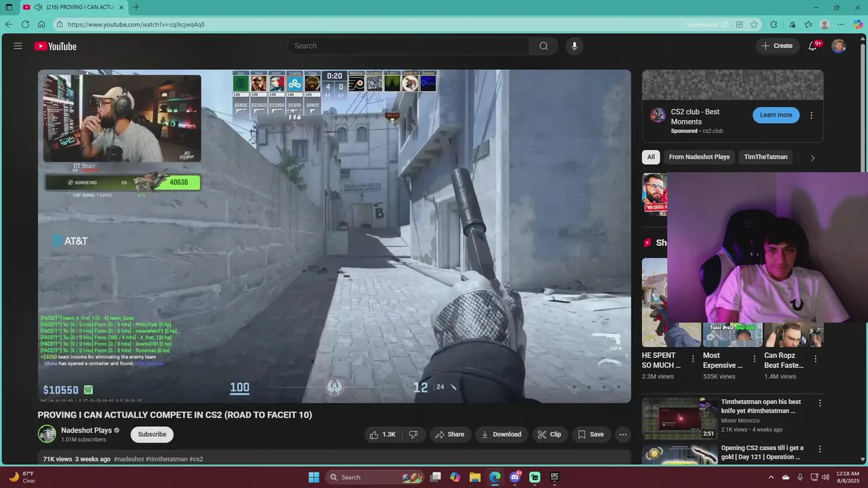Show hidden system tray icons

pyautogui.click(x=771, y=477)
